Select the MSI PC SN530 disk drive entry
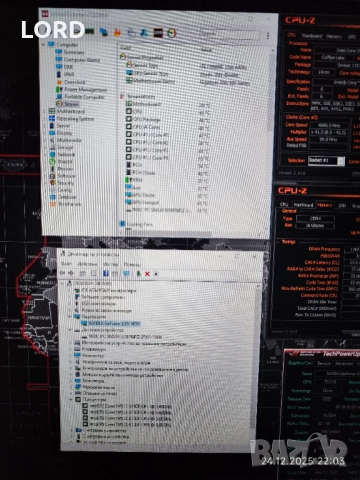 click(125, 336)
